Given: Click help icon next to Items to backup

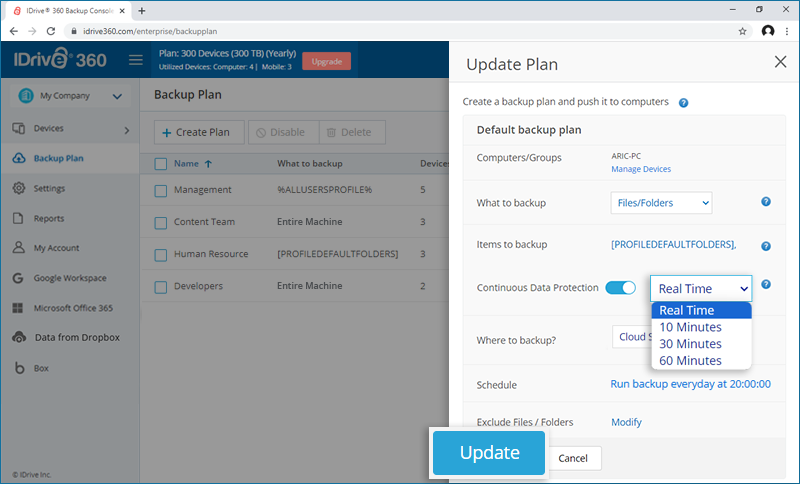Looking at the screenshot, I should pyautogui.click(x=766, y=246).
